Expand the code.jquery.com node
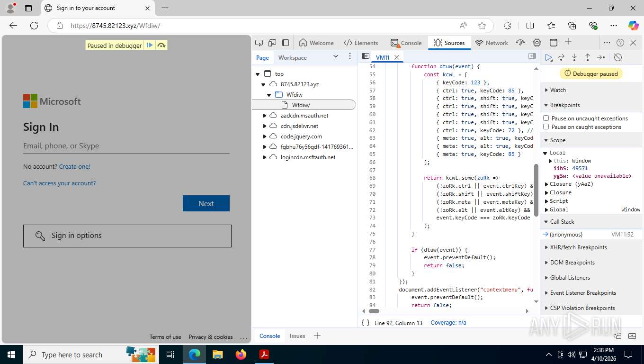 coord(265,136)
